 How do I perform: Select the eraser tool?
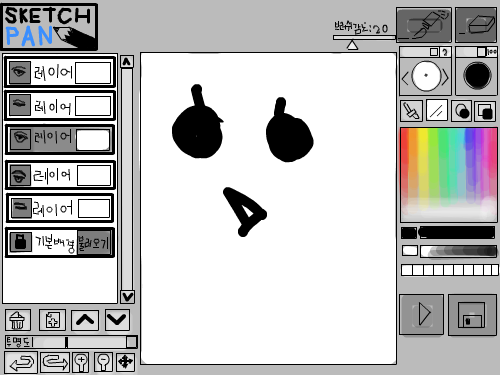[x=476, y=25]
